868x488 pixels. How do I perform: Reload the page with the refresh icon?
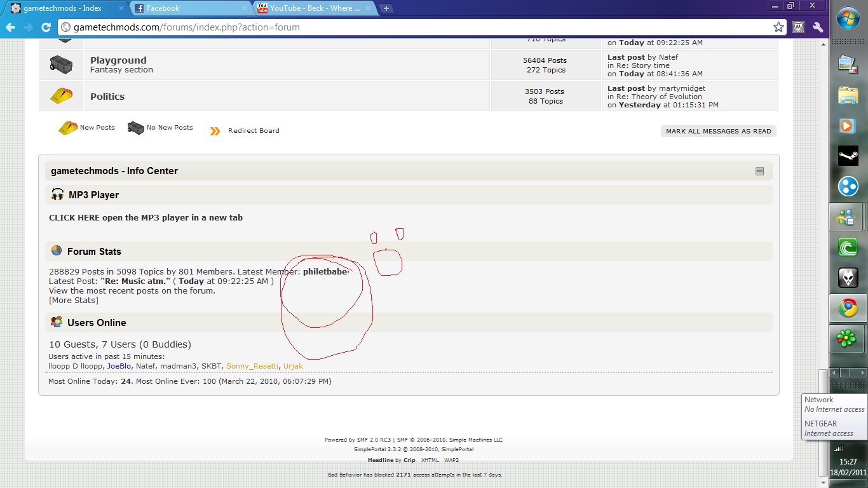coord(46,27)
